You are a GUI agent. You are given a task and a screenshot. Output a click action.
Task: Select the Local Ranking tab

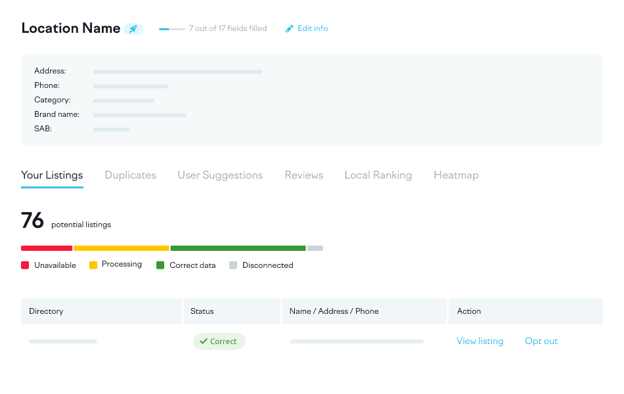[x=378, y=175]
